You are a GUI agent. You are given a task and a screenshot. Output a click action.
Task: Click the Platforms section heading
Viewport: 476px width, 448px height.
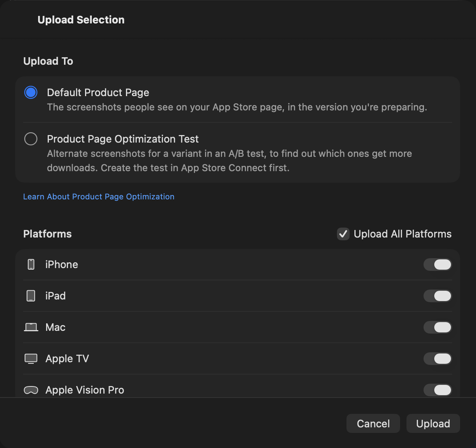47,234
